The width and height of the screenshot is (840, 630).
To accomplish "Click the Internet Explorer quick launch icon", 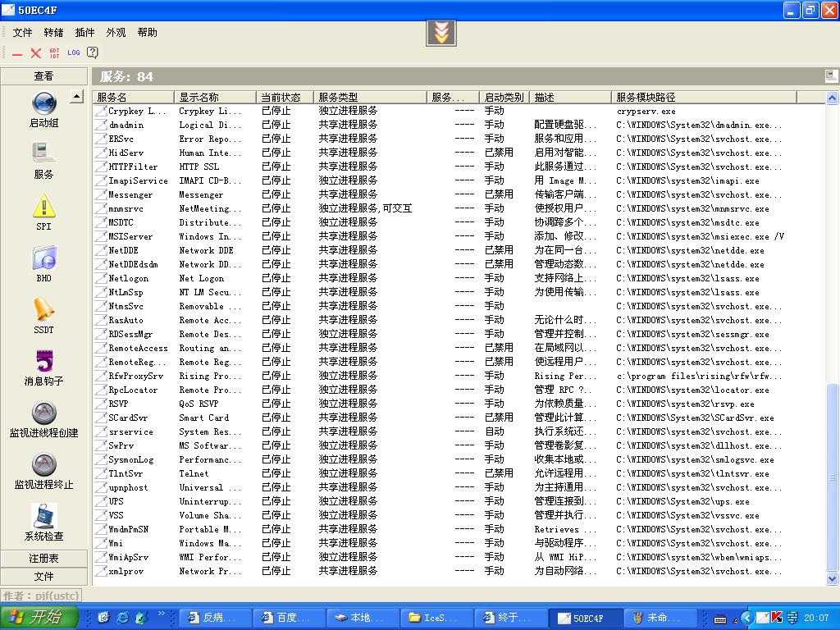I will [123, 618].
